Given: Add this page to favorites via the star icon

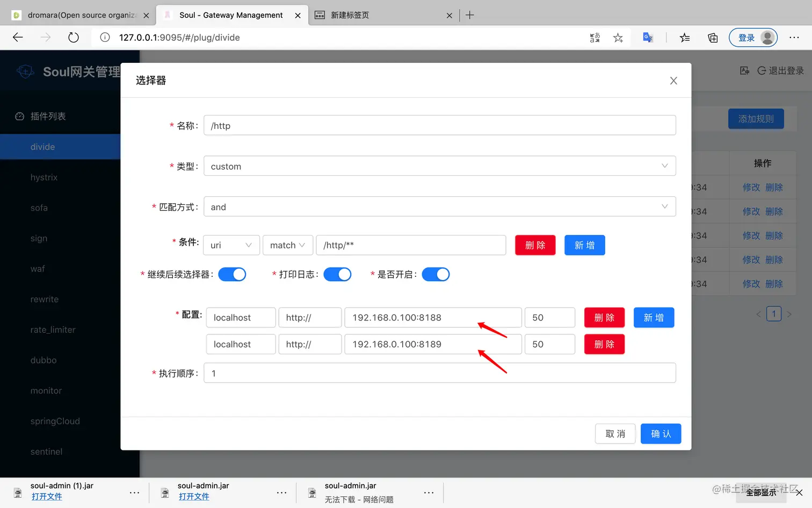Looking at the screenshot, I should 618,37.
